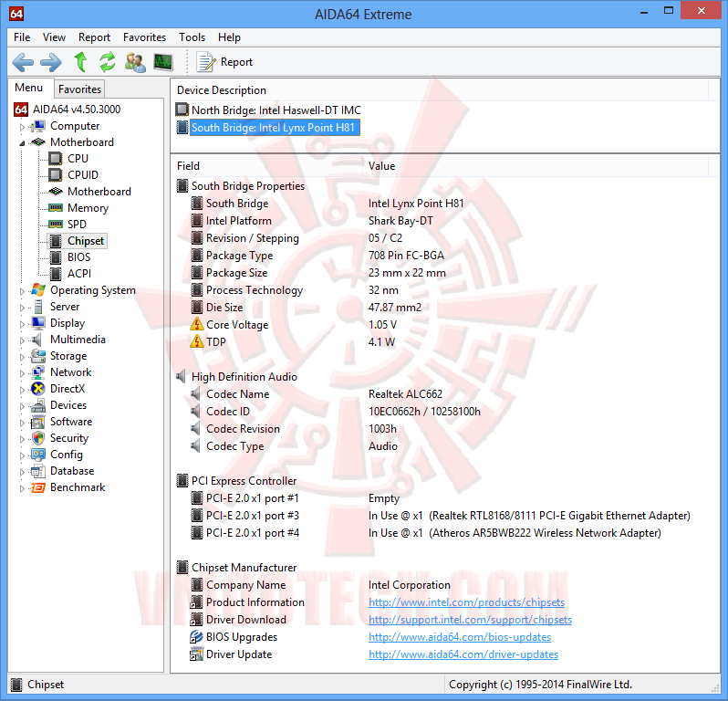Select the ACPI chip icon
Viewport: 728px width, 701px height.
(56, 274)
